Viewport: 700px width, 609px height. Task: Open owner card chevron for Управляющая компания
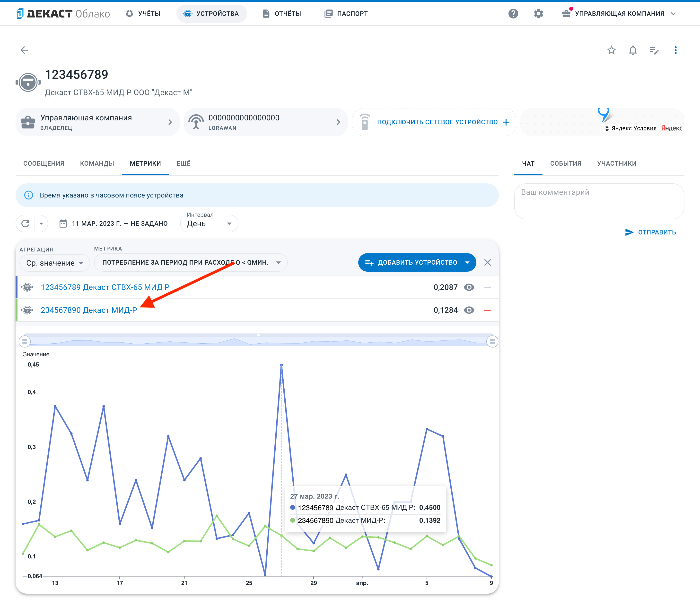tap(170, 122)
